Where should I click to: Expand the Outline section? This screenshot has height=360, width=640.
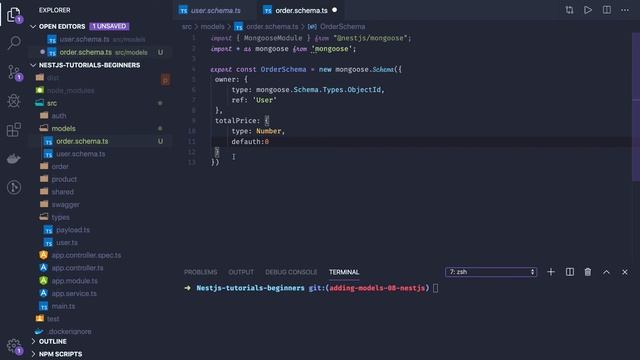tap(33, 341)
